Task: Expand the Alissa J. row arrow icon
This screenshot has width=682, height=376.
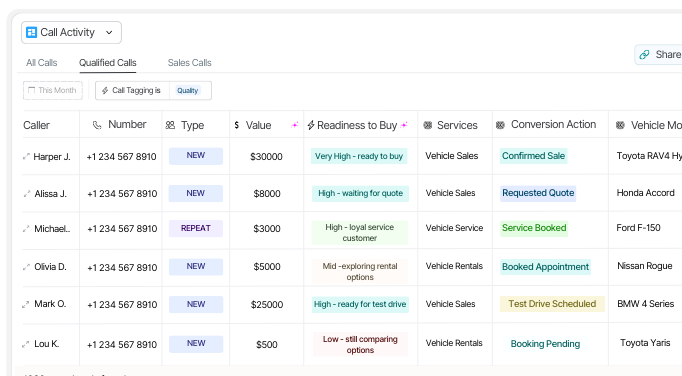Action: pyautogui.click(x=27, y=194)
